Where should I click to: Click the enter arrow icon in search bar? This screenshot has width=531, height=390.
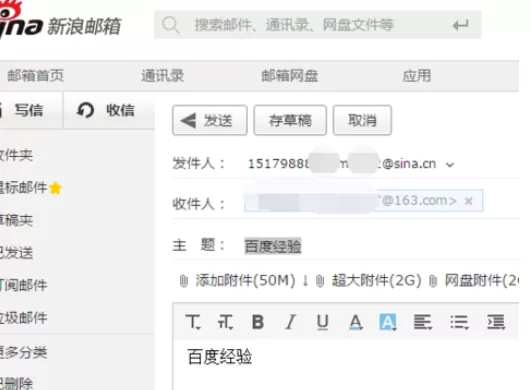[461, 25]
